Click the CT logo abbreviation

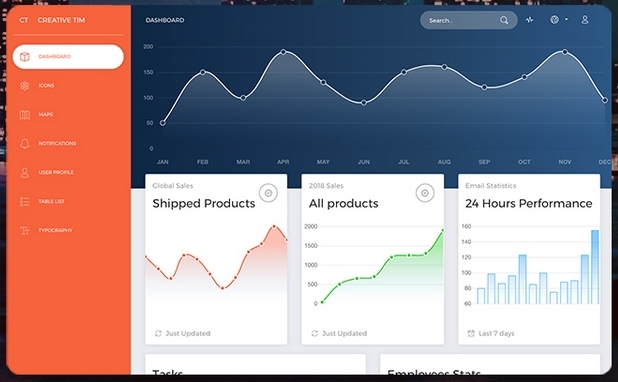coord(24,20)
